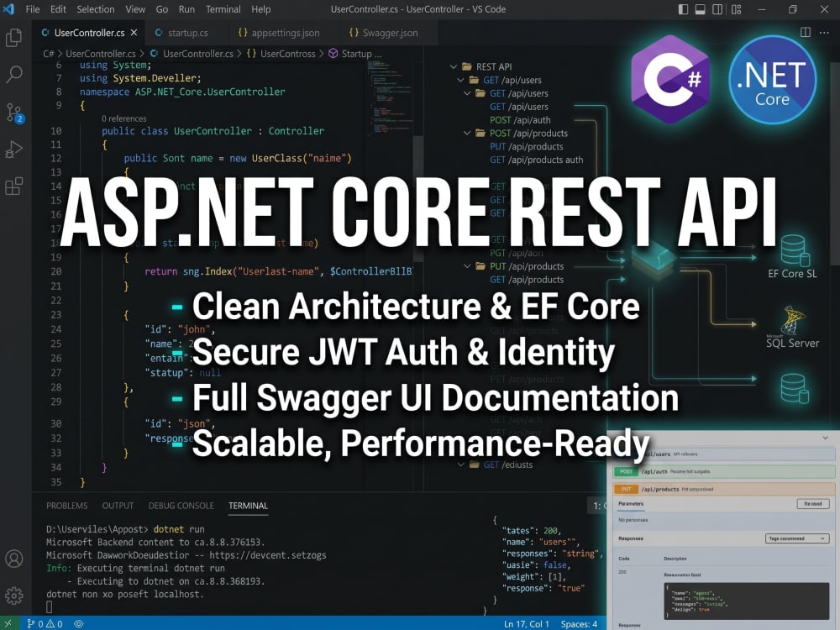Click 'dotnet run' command in terminal
The width and height of the screenshot is (840, 630).
tap(179, 528)
